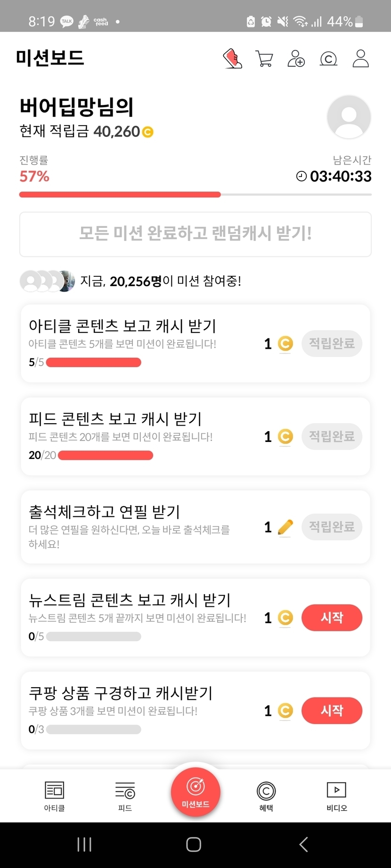
Task: Tap 적립완료 on the 아티클 mission
Action: point(332,344)
